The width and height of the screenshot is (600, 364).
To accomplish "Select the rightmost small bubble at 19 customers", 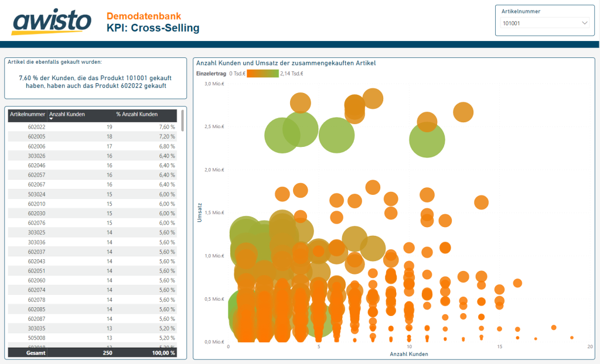I will [572, 338].
